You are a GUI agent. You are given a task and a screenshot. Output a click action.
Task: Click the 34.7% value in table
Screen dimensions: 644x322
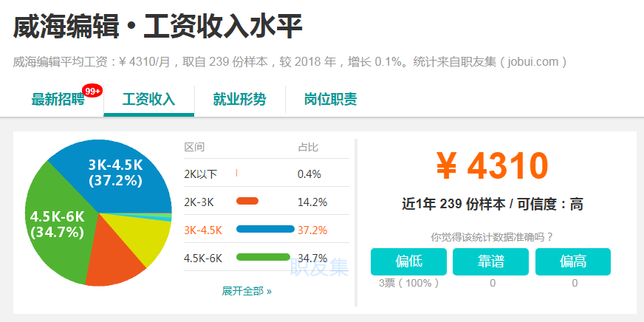coord(312,258)
